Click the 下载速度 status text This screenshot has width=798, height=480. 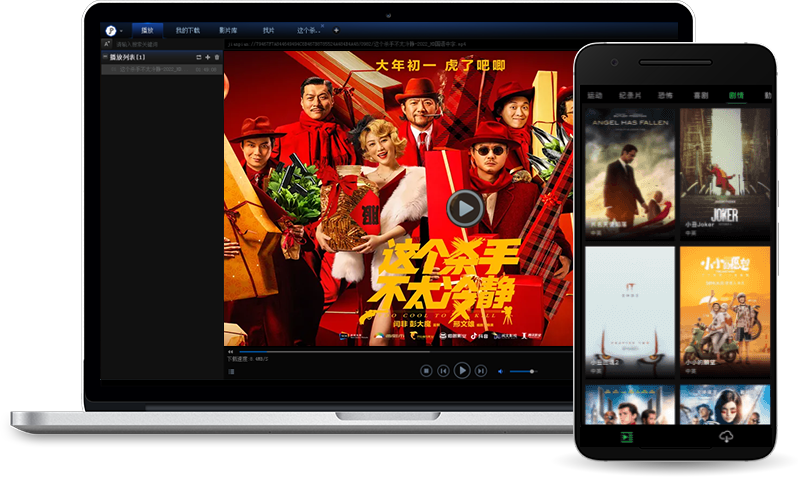248,359
